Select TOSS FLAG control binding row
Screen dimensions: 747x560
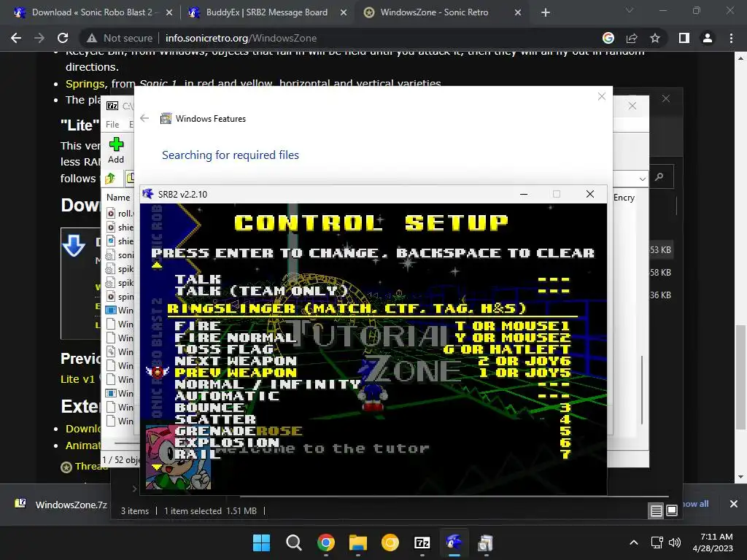371,349
